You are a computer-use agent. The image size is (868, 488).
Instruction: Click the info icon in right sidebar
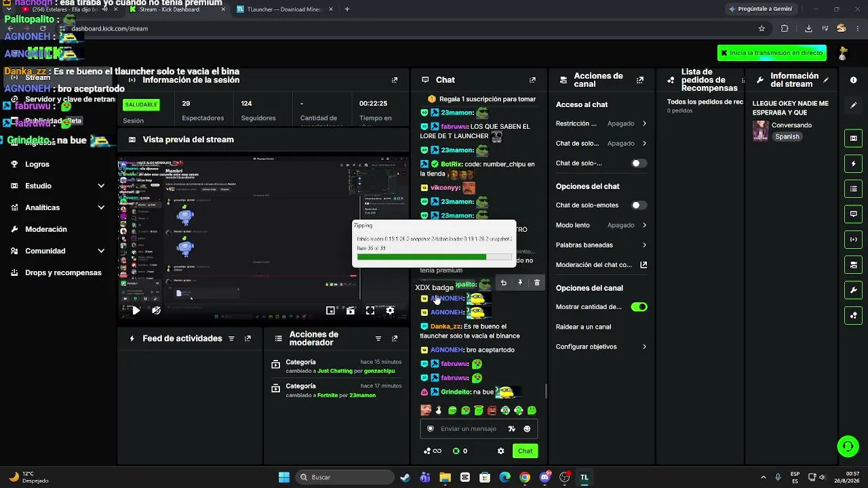point(853,80)
